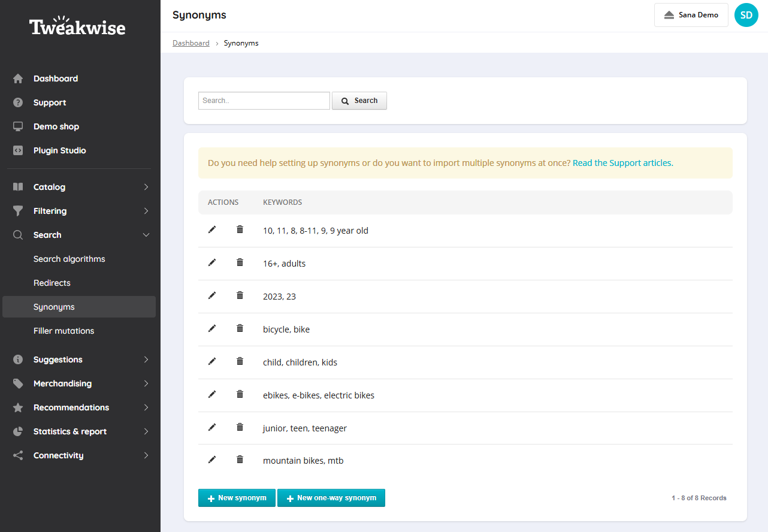Open the Sana Demo instance switcher
Image resolution: width=768 pixels, height=532 pixels.
(691, 15)
